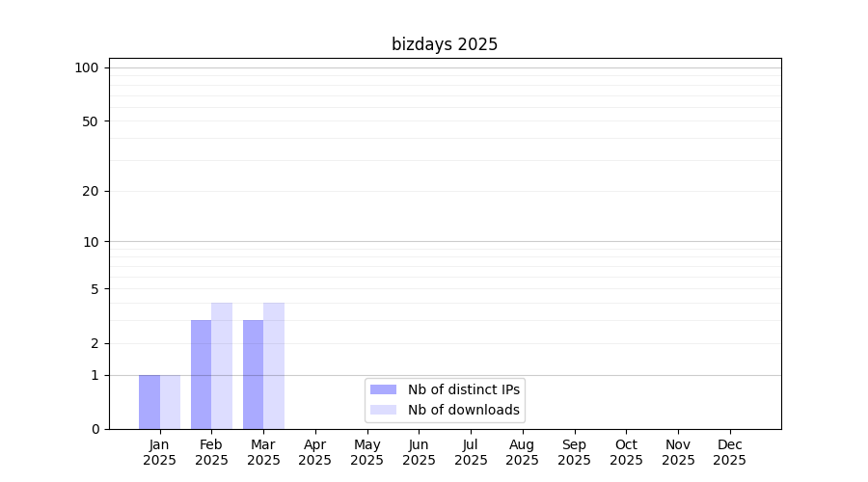Click the Jan 2025 distinct IPs bar

tap(149, 402)
